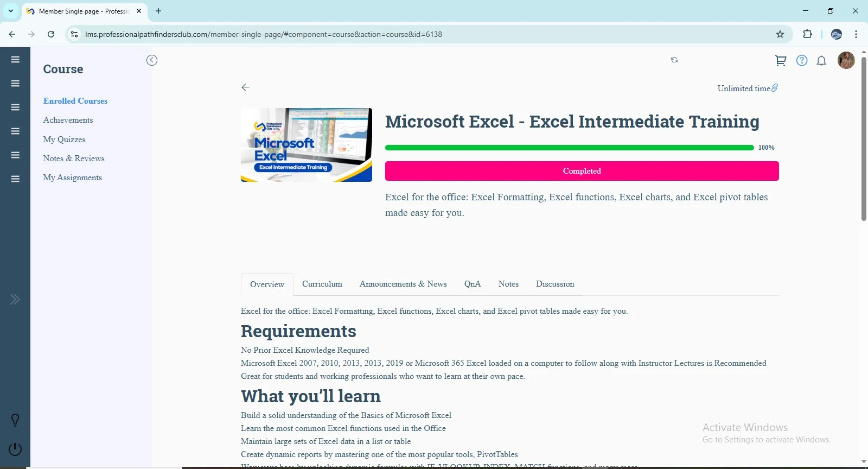Screen dimensions: 868x469
Task: Open a new browser tab
Action: coord(158,11)
